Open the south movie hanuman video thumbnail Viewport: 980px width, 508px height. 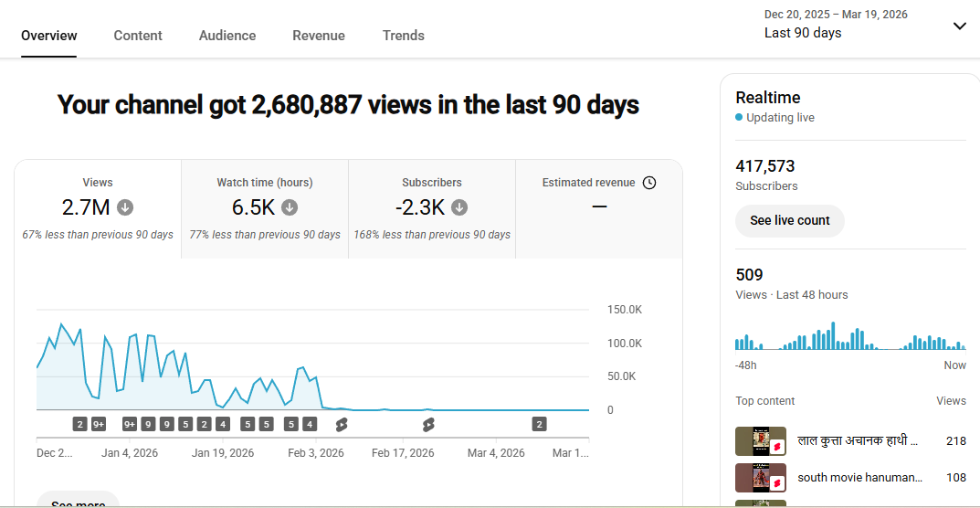coord(760,477)
